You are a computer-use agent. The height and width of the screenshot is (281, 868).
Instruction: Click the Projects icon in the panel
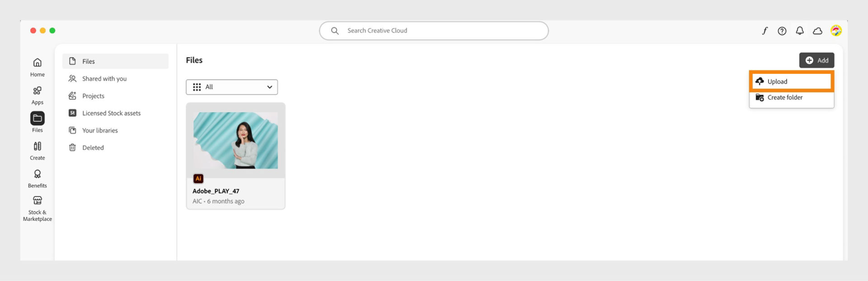[72, 95]
